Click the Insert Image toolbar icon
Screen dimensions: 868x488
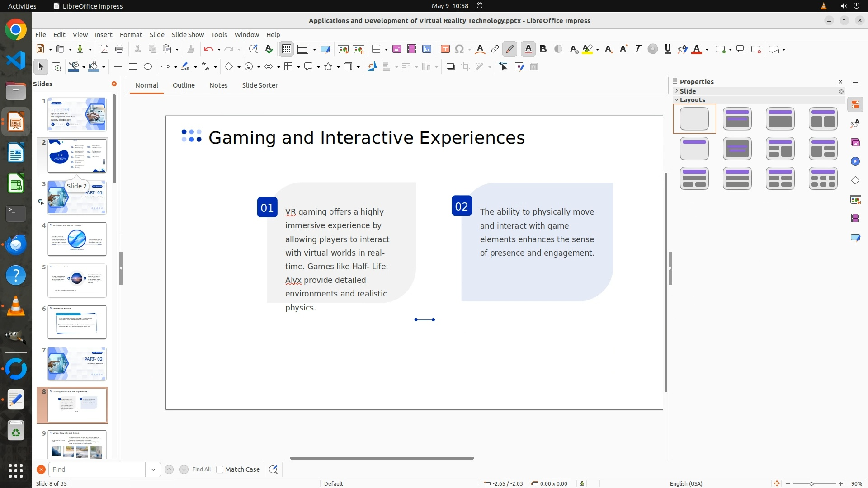point(396,49)
